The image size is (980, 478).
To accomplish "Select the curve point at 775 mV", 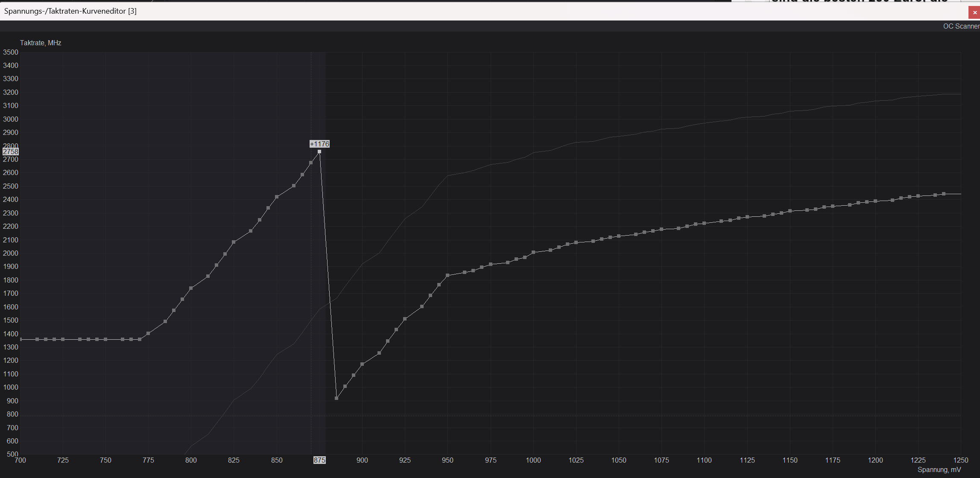I will (x=148, y=333).
